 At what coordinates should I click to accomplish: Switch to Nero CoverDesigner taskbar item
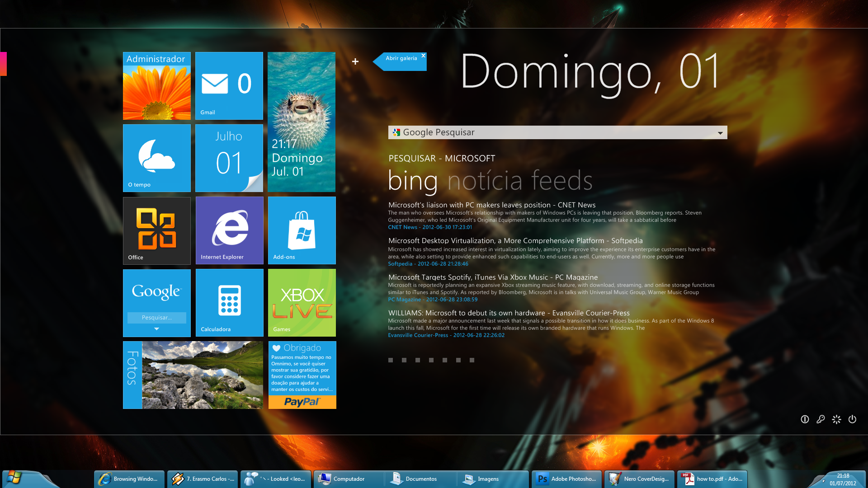[x=639, y=479]
